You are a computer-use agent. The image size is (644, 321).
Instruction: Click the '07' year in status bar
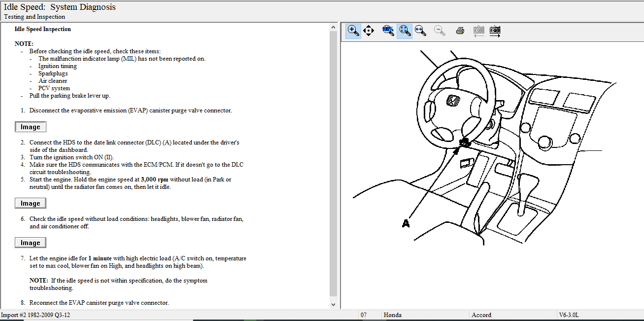click(x=364, y=315)
